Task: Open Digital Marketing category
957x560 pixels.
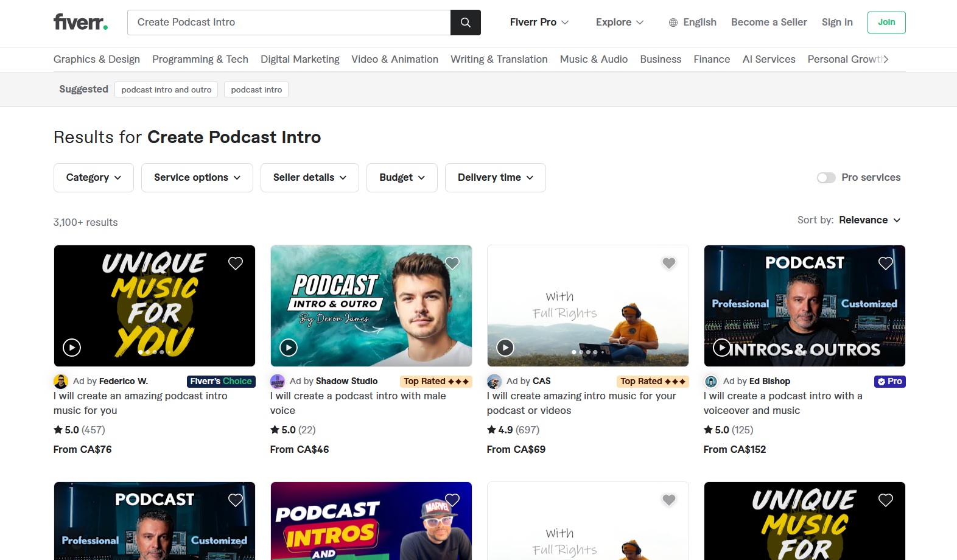Action: (300, 59)
